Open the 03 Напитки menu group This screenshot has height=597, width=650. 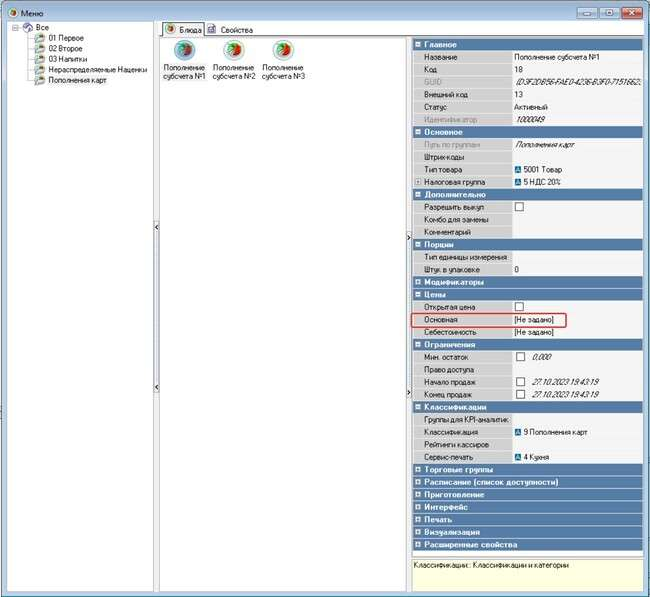[68, 59]
